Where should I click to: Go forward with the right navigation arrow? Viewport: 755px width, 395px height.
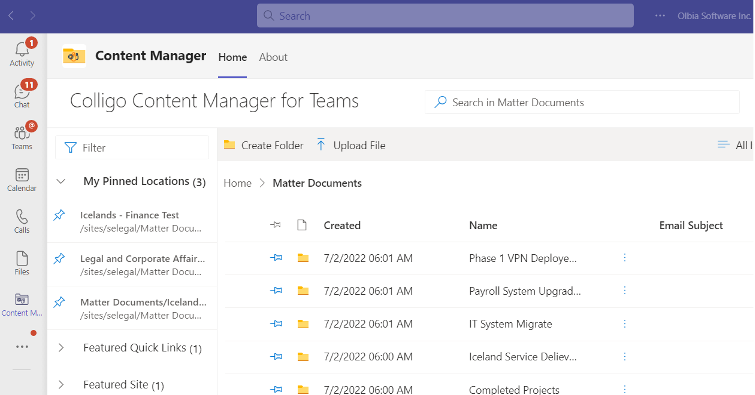[33, 16]
